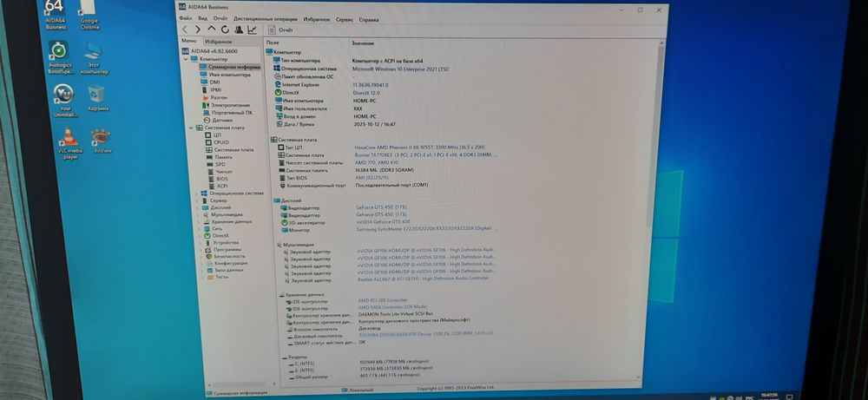Screen dimensions: 868x400
Task: Open the Отчёт menu in the menu bar
Action: (x=220, y=19)
